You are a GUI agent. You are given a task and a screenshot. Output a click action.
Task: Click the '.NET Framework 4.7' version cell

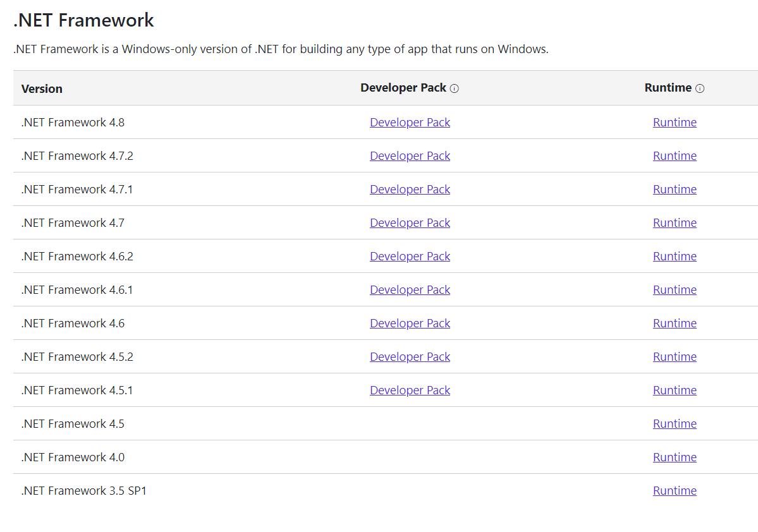(73, 223)
